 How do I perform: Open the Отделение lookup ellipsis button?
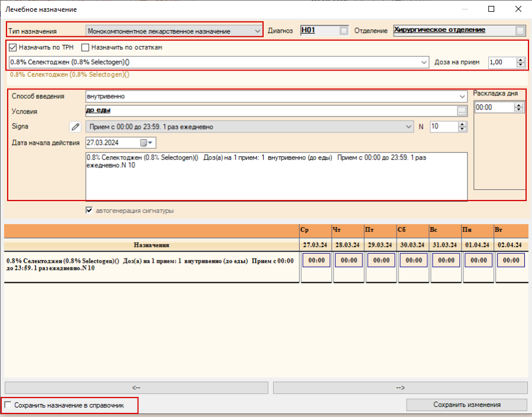point(520,31)
